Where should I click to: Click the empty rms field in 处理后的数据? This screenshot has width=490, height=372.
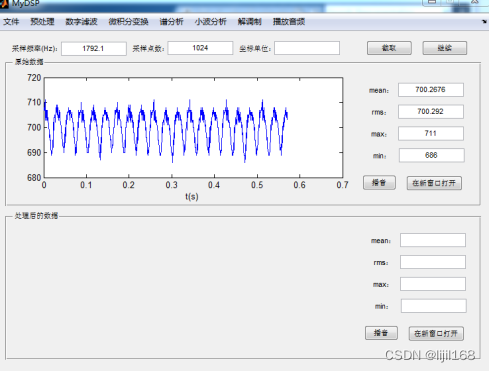[433, 262]
